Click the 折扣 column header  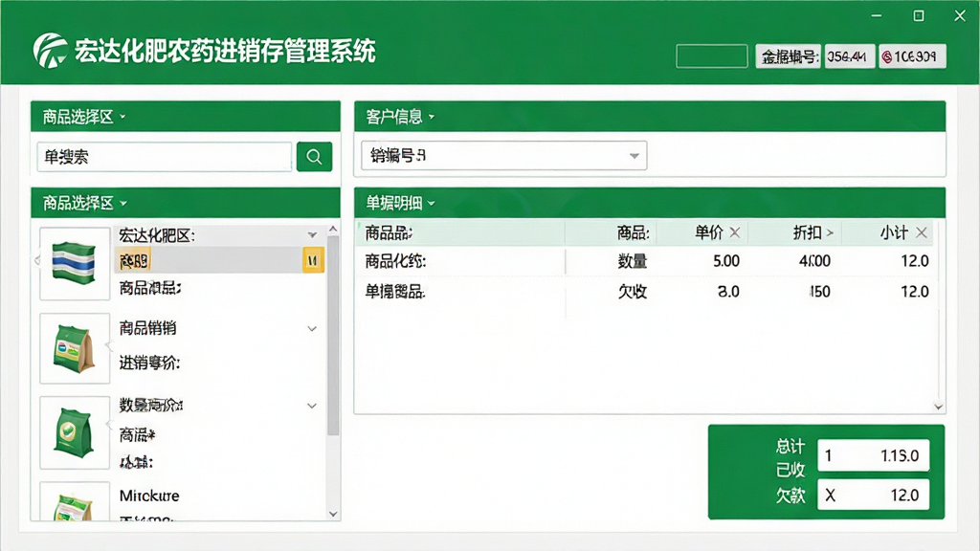[794, 233]
